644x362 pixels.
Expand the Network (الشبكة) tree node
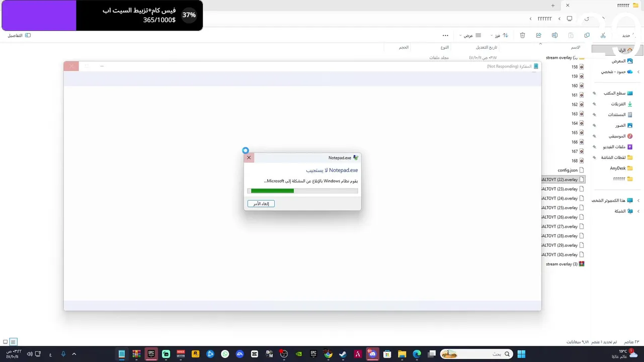coord(638,211)
